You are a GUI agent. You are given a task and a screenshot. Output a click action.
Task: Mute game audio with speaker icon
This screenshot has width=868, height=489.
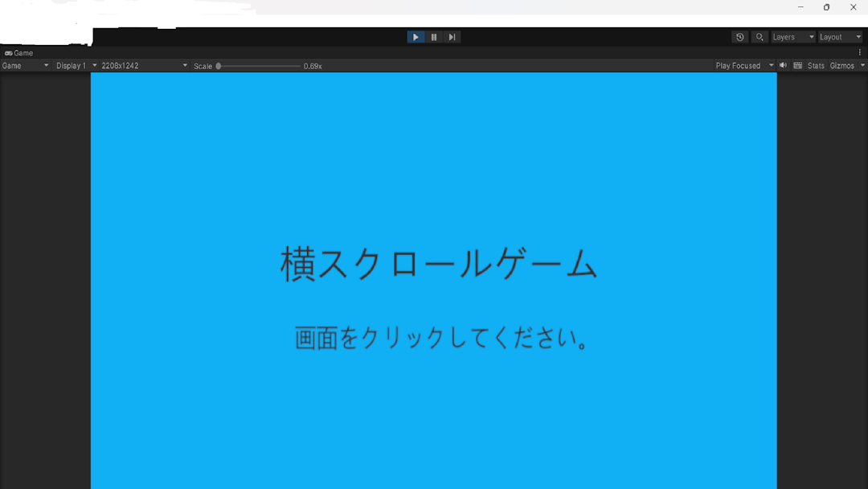coord(784,65)
